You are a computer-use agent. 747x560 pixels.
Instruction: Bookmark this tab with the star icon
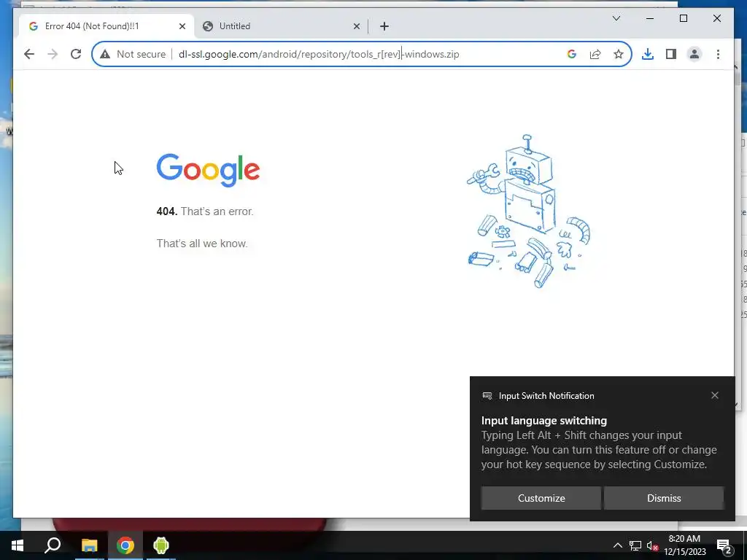(x=619, y=54)
